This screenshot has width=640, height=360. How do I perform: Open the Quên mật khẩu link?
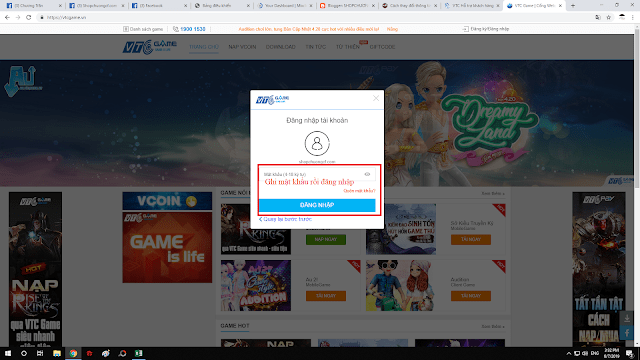359,191
